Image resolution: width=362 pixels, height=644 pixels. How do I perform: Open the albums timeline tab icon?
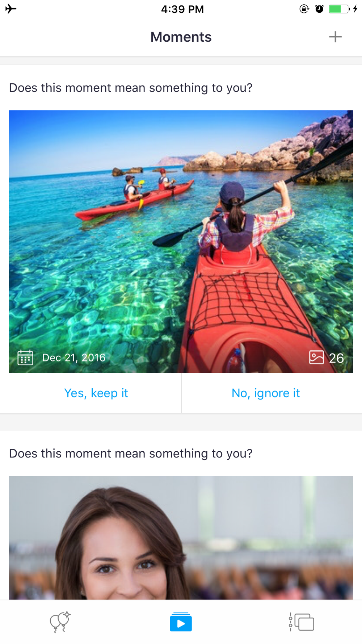click(301, 622)
